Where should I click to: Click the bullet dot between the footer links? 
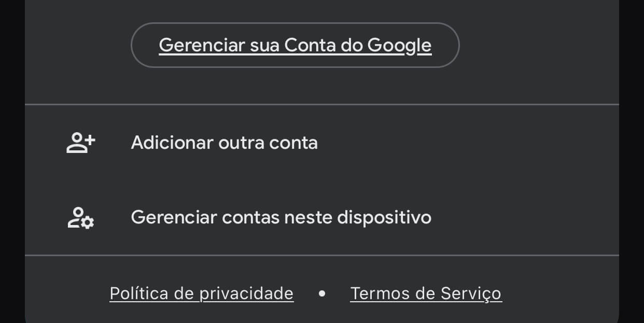click(x=323, y=293)
